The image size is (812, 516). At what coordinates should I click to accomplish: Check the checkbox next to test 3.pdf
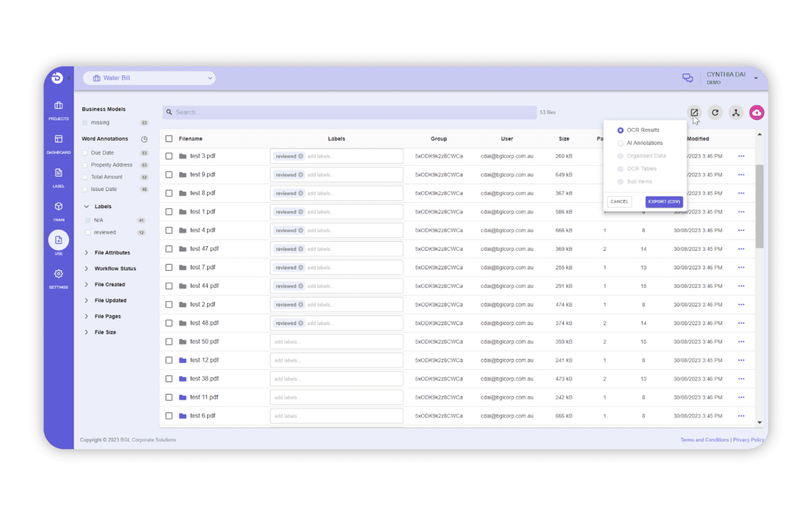click(x=169, y=155)
